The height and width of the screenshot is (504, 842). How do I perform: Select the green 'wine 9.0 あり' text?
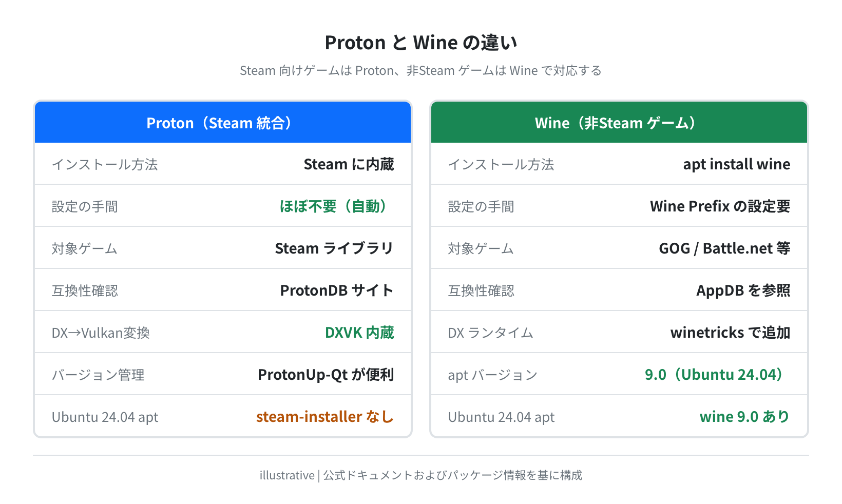point(745,417)
